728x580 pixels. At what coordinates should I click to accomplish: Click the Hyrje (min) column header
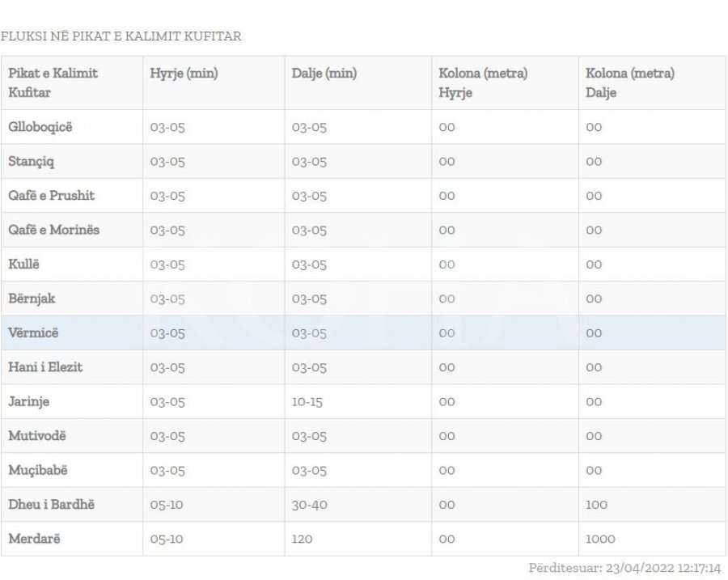184,74
